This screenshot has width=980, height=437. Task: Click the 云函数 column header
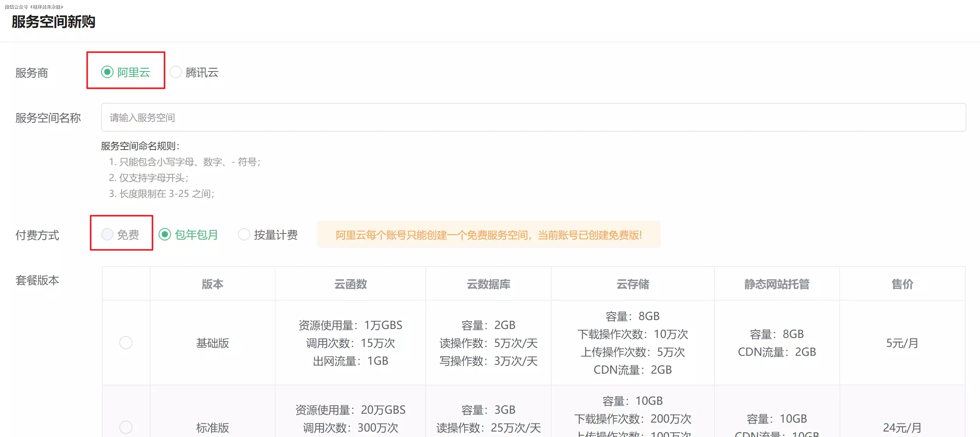(x=350, y=284)
